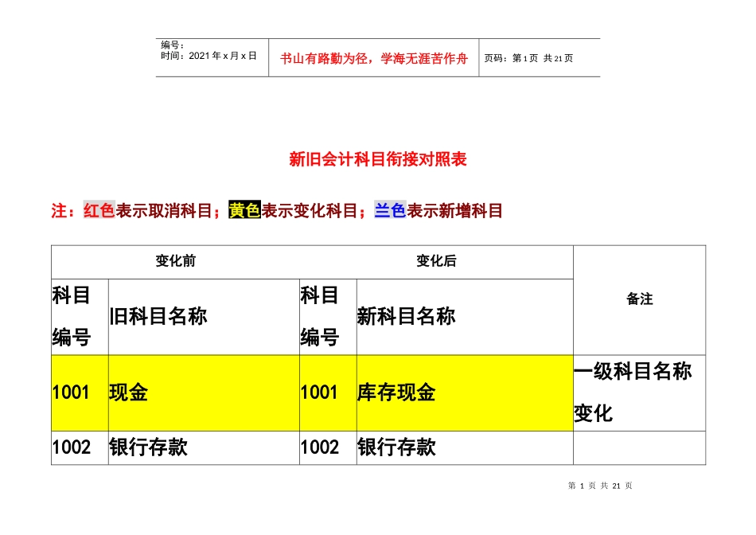
Task: Click 表示新增科目 in the legend note
Action: pyautogui.click(x=454, y=210)
